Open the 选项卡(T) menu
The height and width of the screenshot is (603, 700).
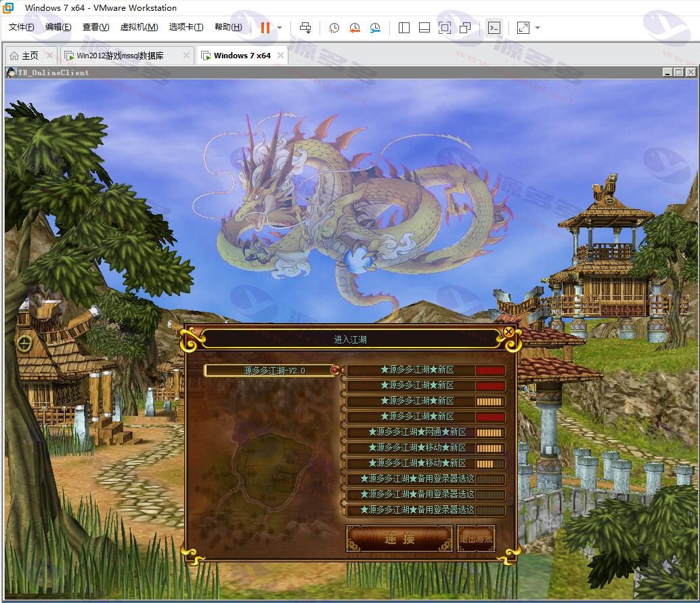click(186, 27)
